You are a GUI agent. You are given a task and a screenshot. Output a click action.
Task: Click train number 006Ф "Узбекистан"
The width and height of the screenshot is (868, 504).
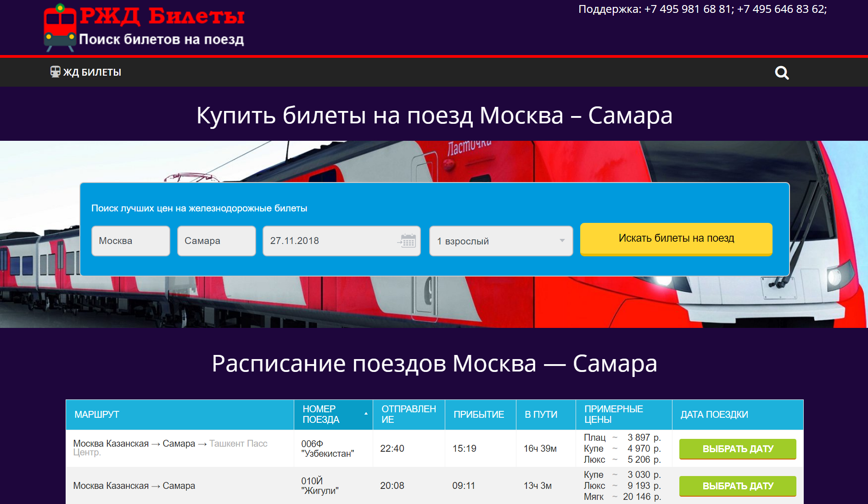[327, 449]
